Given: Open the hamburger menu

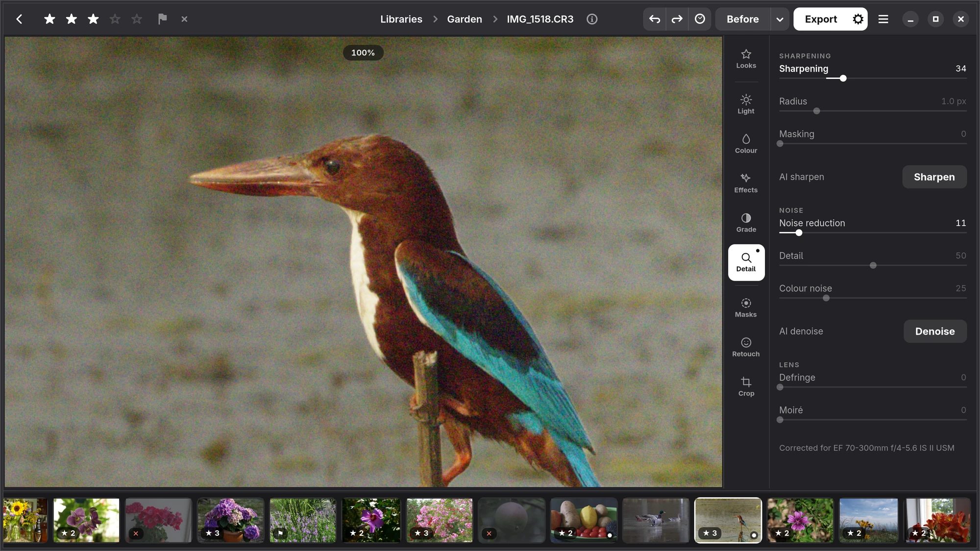Looking at the screenshot, I should [x=883, y=19].
